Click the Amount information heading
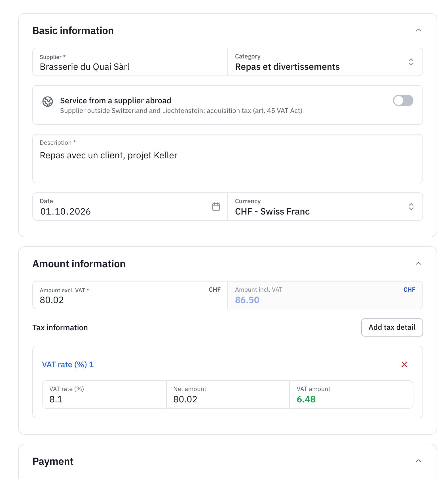The height and width of the screenshot is (479, 448). click(79, 264)
